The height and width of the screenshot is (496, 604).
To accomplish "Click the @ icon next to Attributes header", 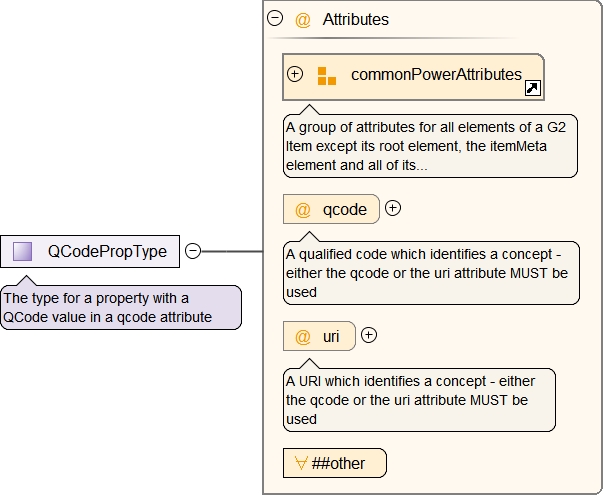I will (303, 19).
